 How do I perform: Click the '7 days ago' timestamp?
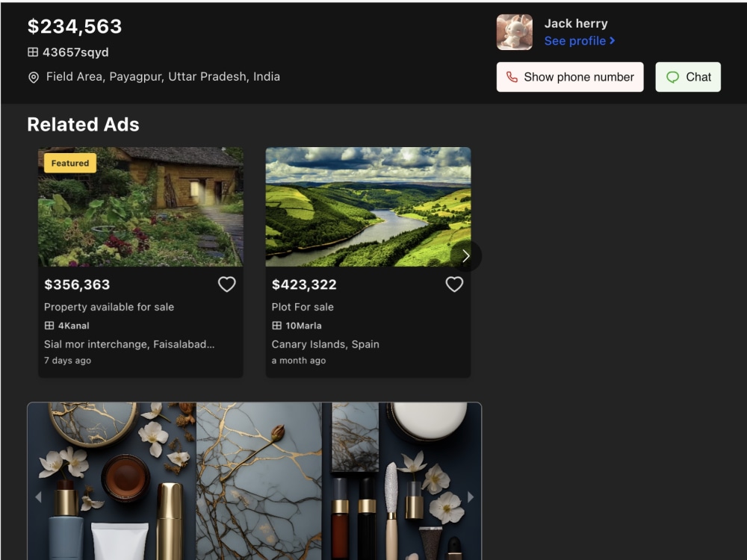point(68,361)
